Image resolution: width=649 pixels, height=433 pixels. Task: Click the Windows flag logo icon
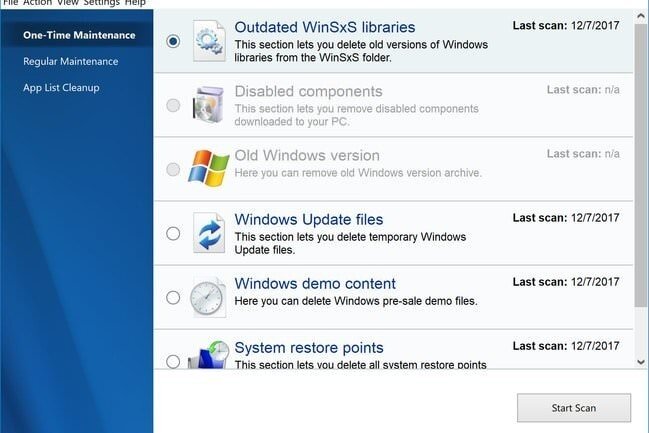click(x=209, y=168)
